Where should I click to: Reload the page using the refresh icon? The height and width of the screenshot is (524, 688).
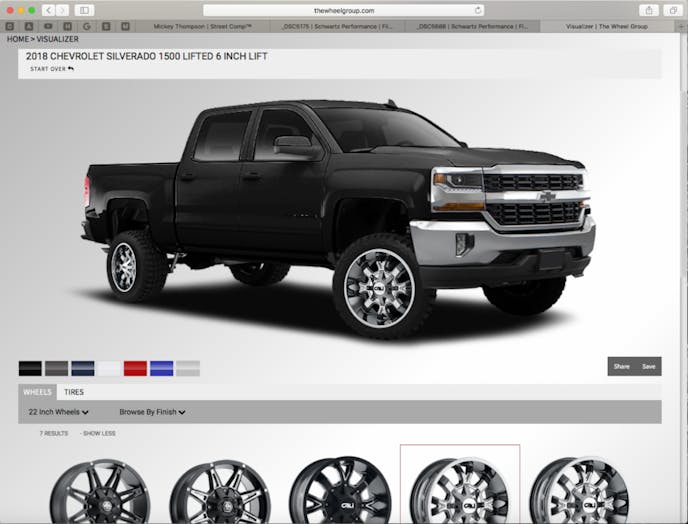tap(478, 10)
